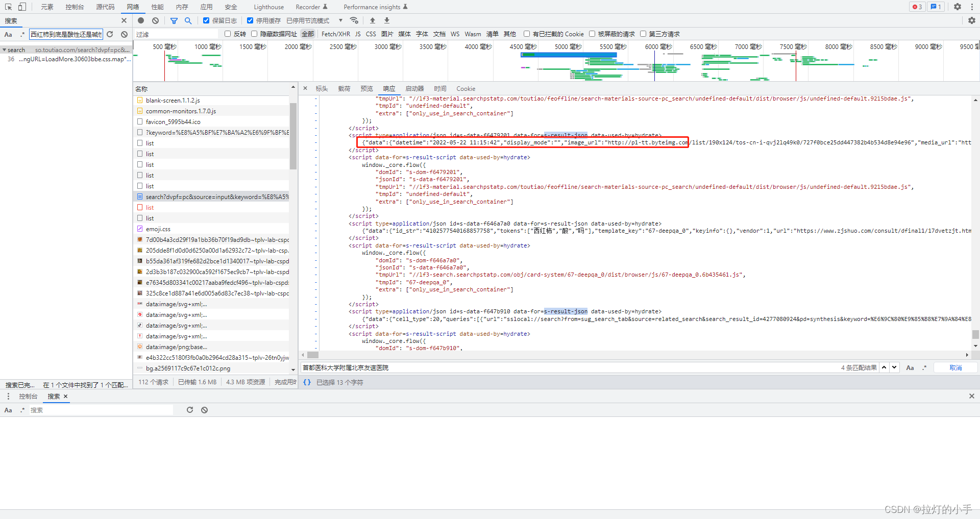
Task: Open the Lighthouse tab
Action: point(269,7)
